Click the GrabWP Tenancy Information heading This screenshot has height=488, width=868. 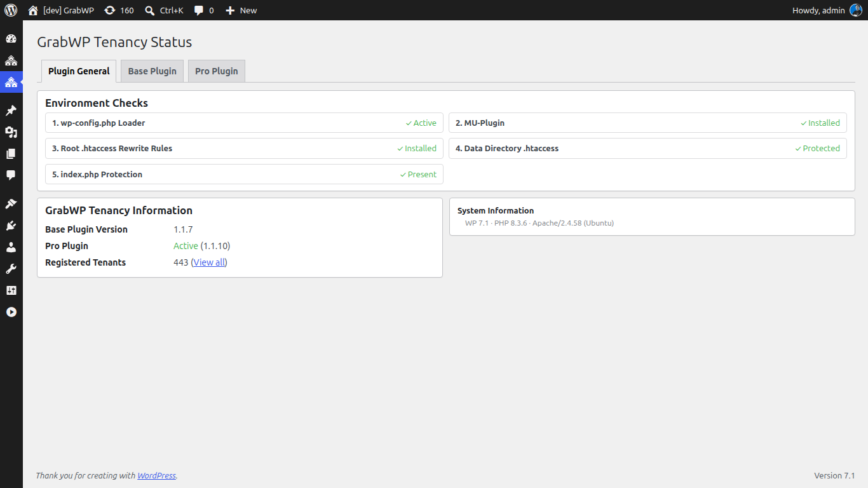click(119, 210)
